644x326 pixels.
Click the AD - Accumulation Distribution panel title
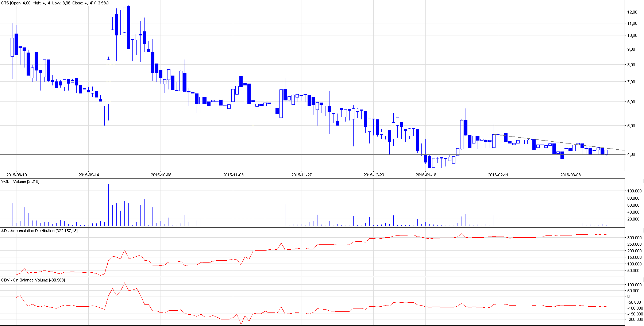pyautogui.click(x=39, y=231)
